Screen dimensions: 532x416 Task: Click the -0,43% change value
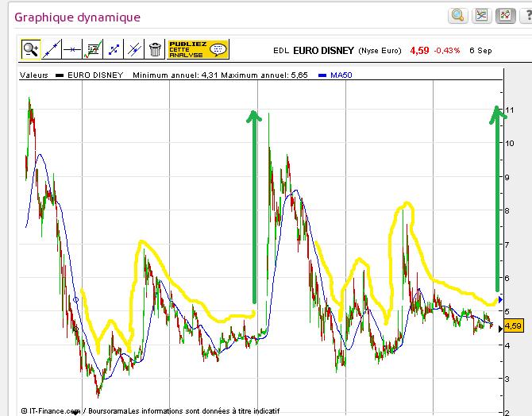point(447,51)
